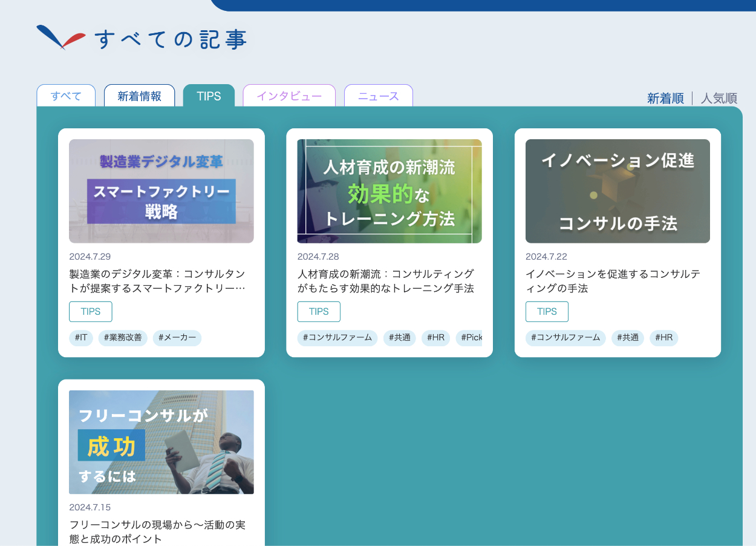Click the TIPS badge on the 2024.7.29 article
756x546 pixels.
tap(91, 312)
